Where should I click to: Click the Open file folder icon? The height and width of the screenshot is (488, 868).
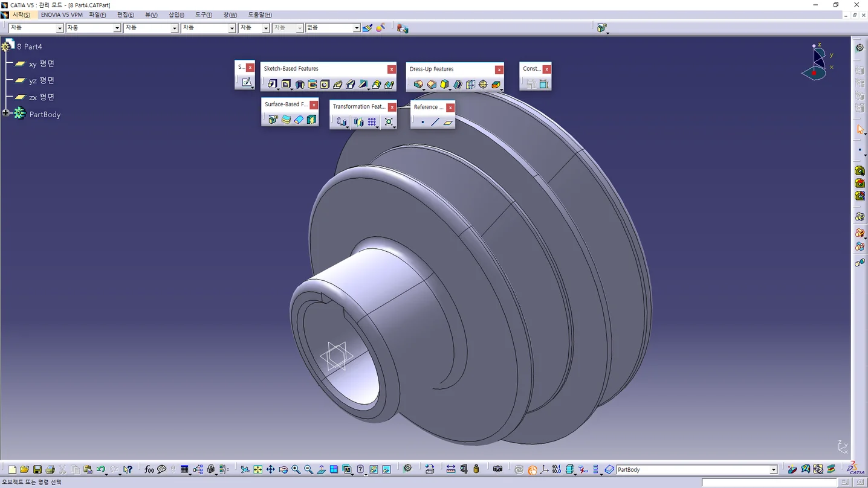(25, 469)
